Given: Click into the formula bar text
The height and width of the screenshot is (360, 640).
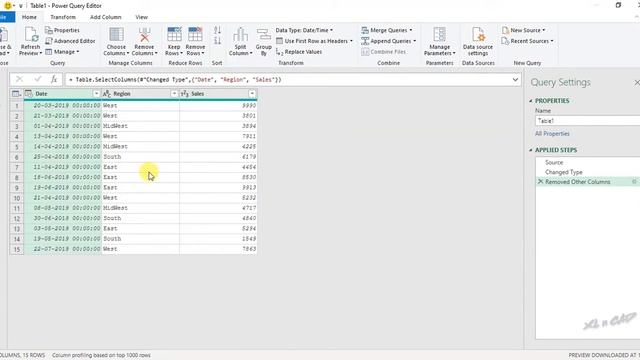Looking at the screenshot, I should 175,80.
